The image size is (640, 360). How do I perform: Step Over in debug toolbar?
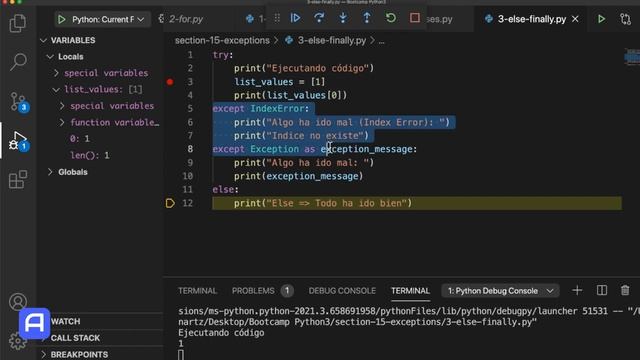pos(319,18)
